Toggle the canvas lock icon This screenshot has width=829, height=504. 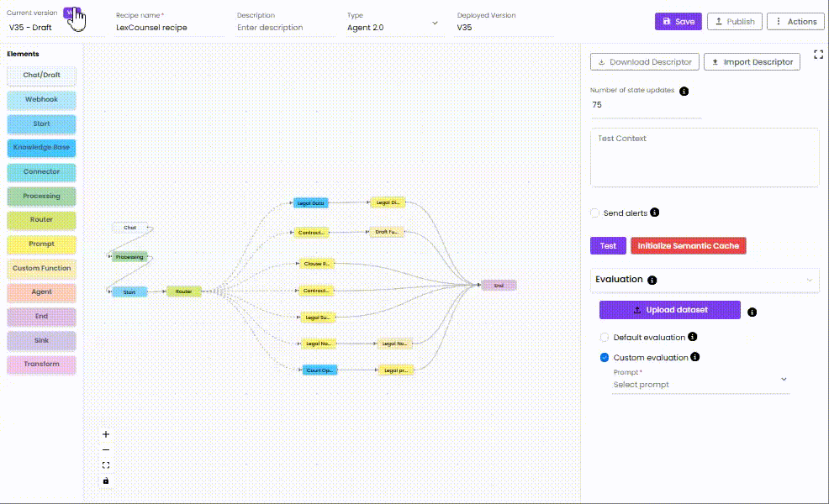point(106,481)
